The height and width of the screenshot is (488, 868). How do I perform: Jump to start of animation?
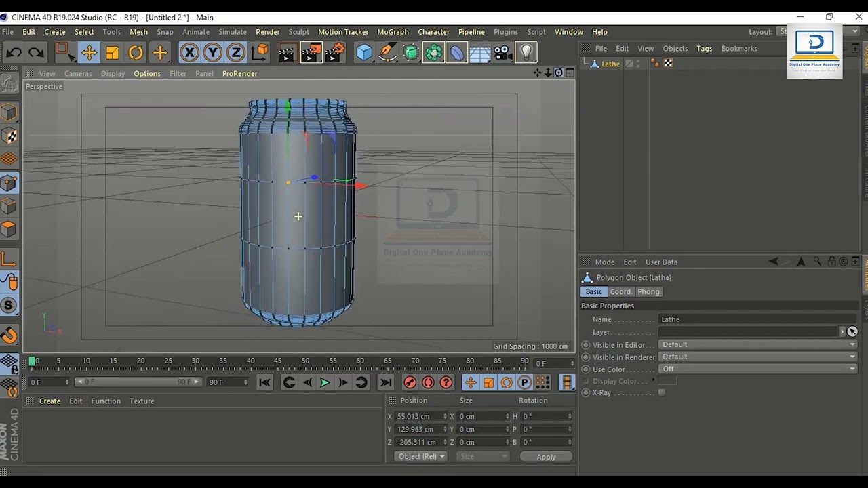(264, 383)
